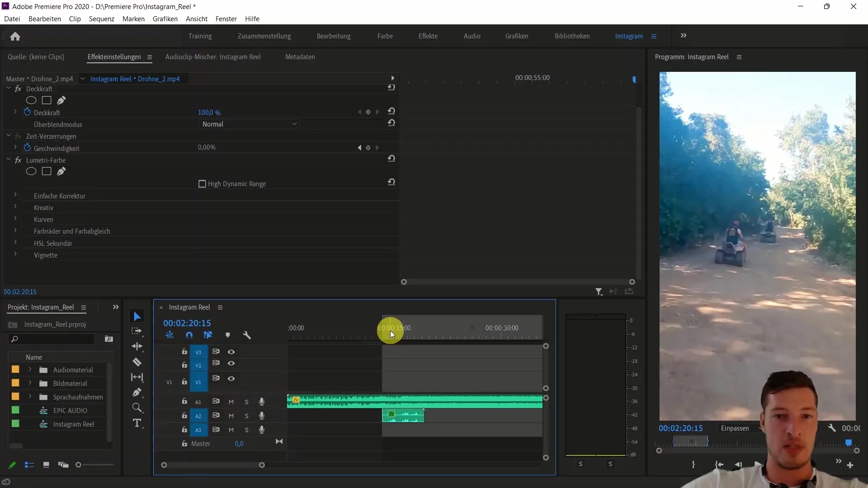Expand the Audiomaterial bin
The width and height of the screenshot is (868, 488).
[x=30, y=370]
